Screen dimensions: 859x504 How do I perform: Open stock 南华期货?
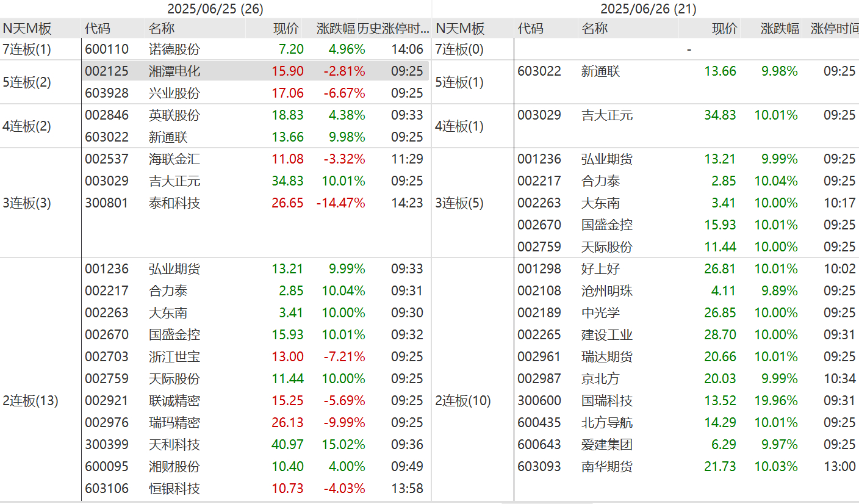click(x=607, y=467)
